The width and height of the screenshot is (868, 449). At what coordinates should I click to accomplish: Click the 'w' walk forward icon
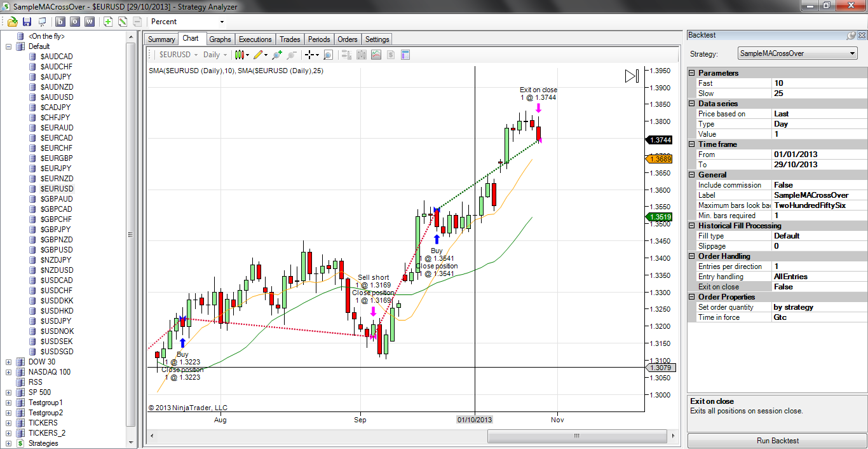[x=89, y=22]
